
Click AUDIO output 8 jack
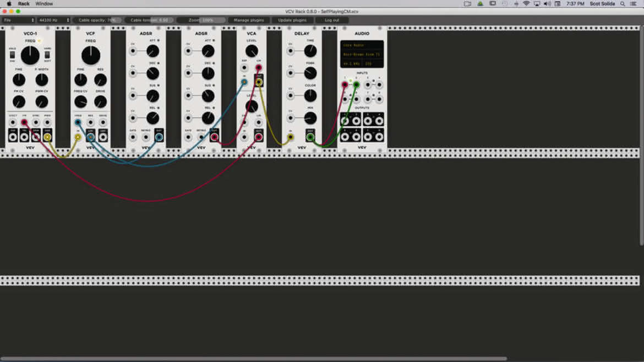[x=379, y=136]
